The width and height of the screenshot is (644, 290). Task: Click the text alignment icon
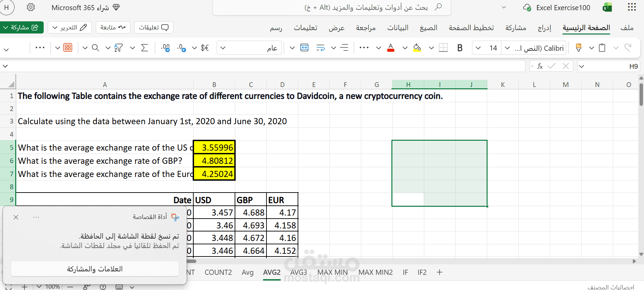click(x=344, y=48)
